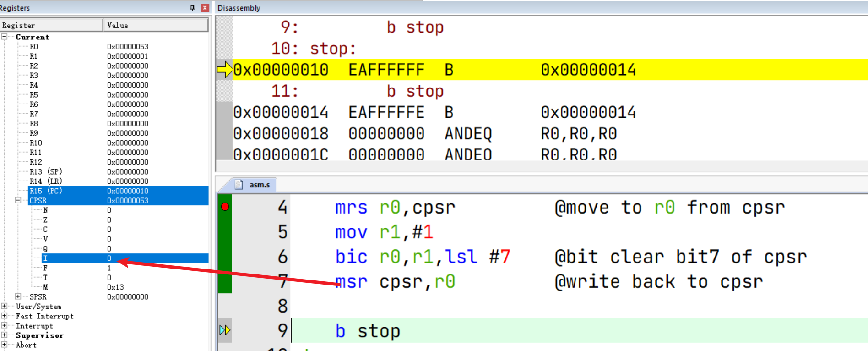The height and width of the screenshot is (351, 868).
Task: Click the Disassembly panel title
Action: click(x=239, y=8)
